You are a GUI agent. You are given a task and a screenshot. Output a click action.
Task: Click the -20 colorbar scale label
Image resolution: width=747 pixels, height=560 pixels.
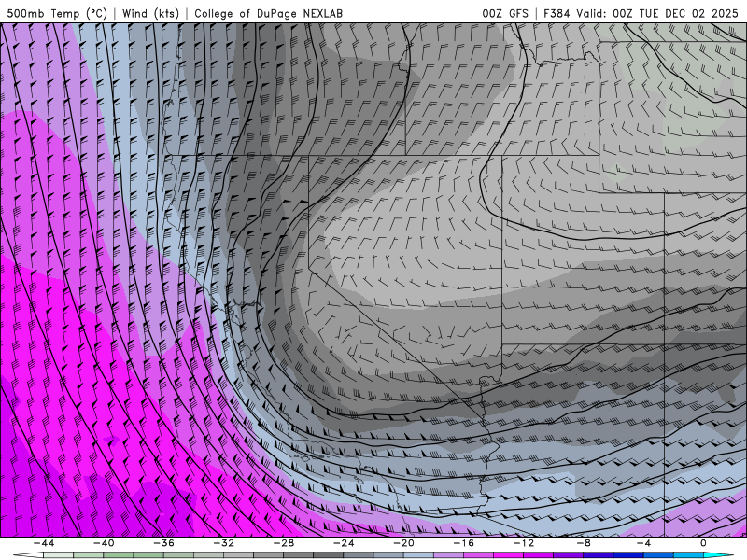coord(404,543)
